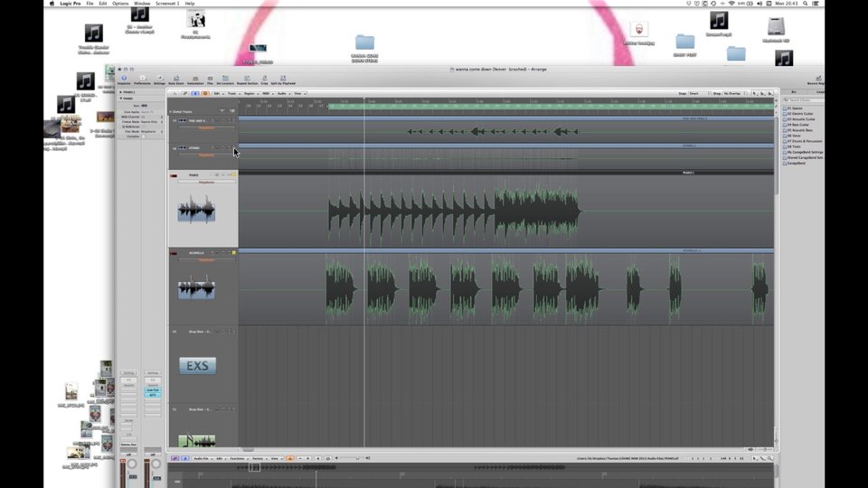Open the Inspector toolbar icon
Image resolution: width=868 pixels, height=488 pixels.
tap(124, 80)
